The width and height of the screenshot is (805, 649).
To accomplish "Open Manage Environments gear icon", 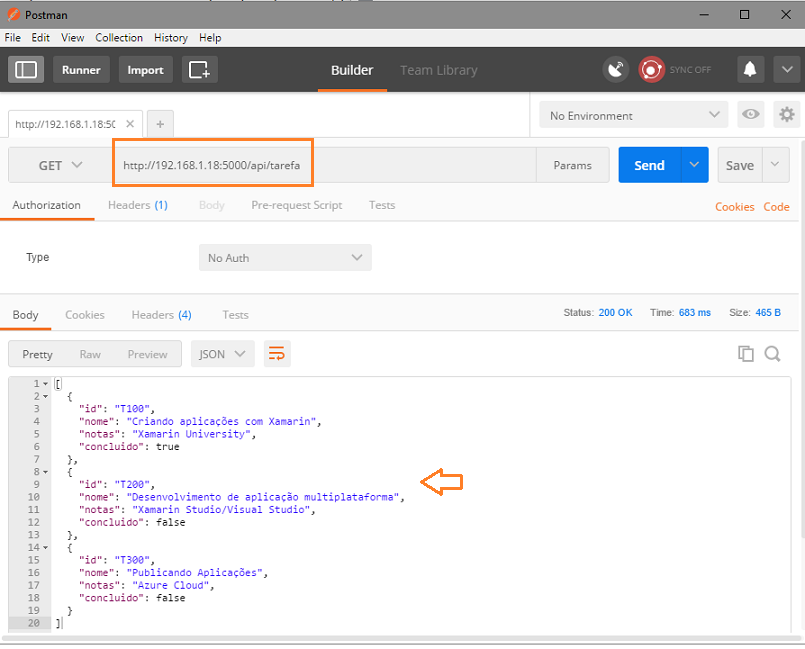I will click(x=787, y=114).
